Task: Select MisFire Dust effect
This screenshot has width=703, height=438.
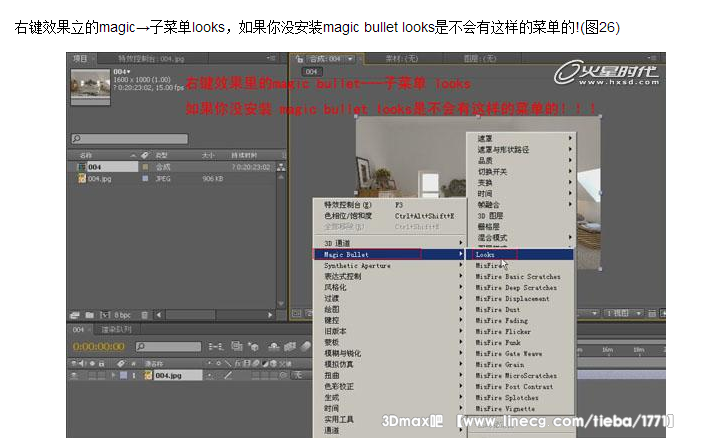Action: (521, 310)
